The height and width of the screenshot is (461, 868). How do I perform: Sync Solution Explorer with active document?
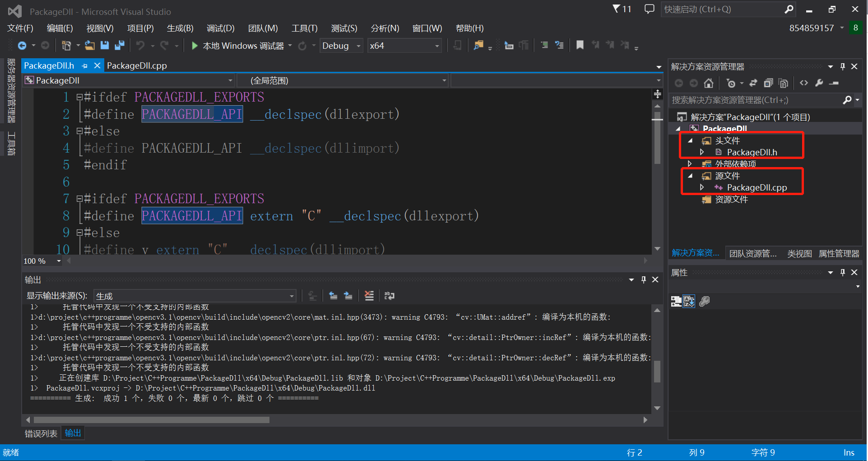(x=753, y=83)
